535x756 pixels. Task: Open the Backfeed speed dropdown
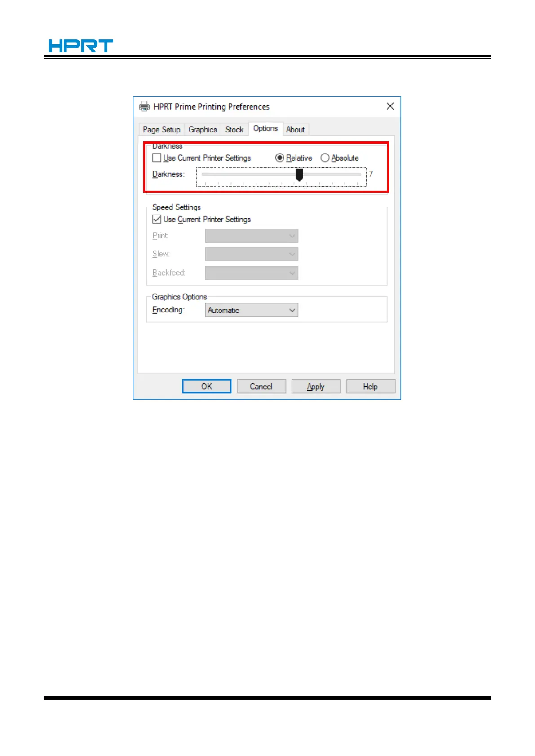coord(252,273)
